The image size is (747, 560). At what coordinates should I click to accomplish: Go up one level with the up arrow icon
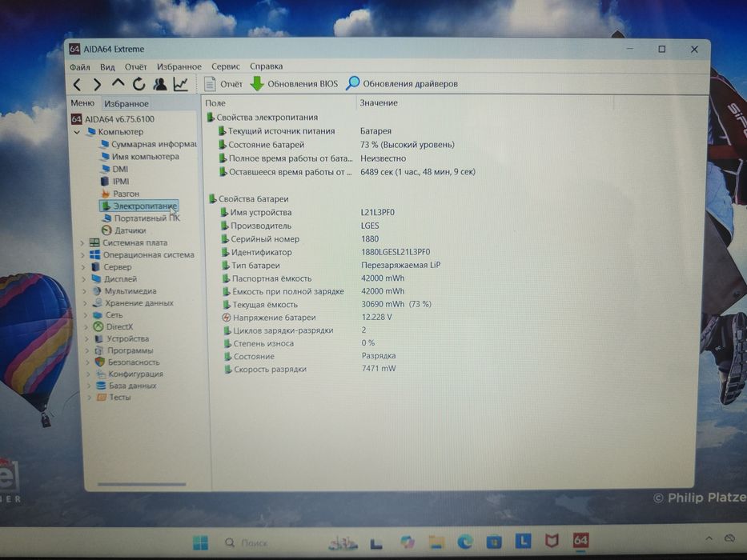pyautogui.click(x=118, y=84)
